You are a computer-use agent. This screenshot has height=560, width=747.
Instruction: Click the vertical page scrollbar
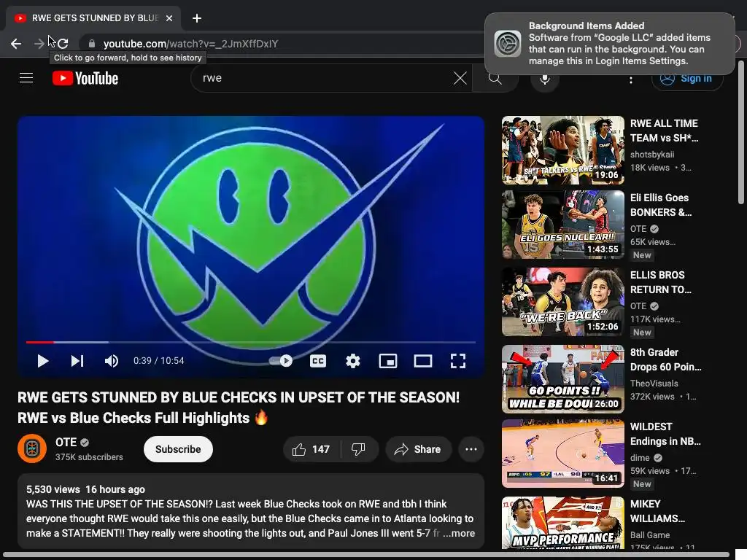(x=741, y=133)
